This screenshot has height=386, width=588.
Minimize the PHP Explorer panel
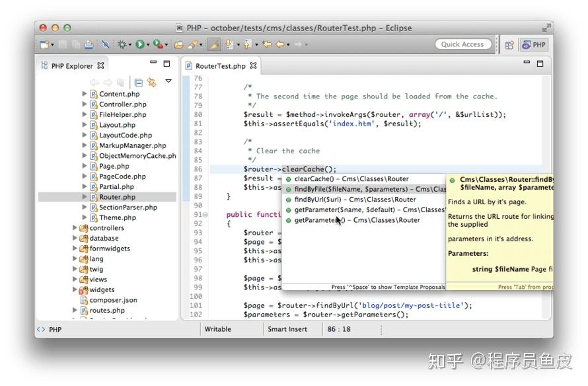click(153, 62)
